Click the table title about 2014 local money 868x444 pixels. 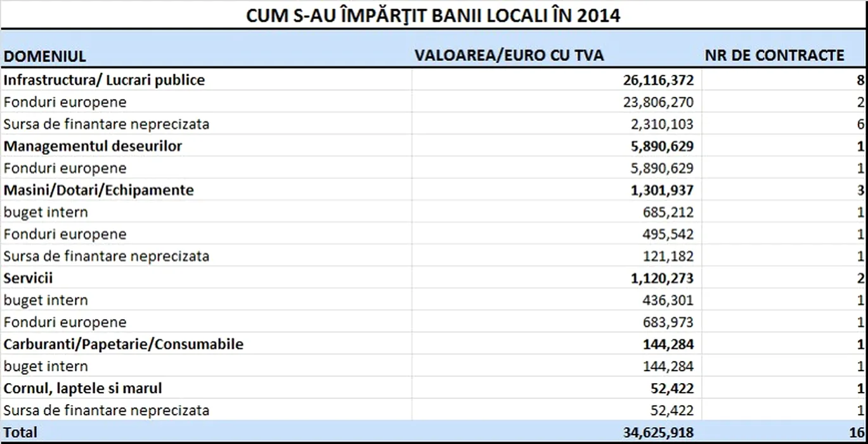[x=433, y=15]
